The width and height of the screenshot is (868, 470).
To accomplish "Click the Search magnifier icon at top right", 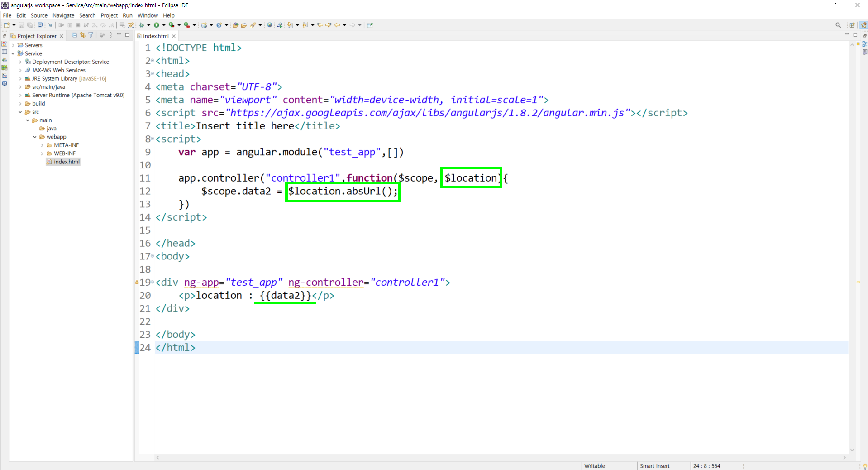I will pos(838,25).
